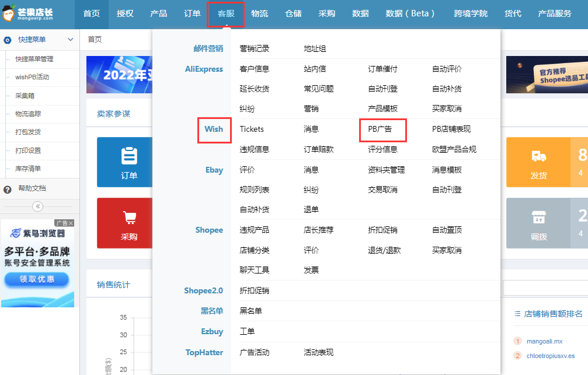
Task: Open the 仓储 menu
Action: tap(293, 13)
